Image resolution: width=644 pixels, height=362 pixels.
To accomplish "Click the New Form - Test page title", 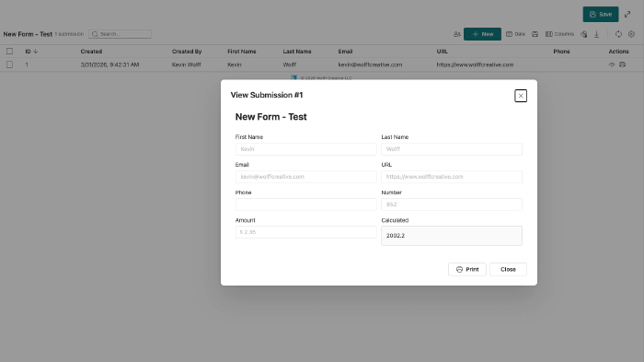I will (28, 34).
